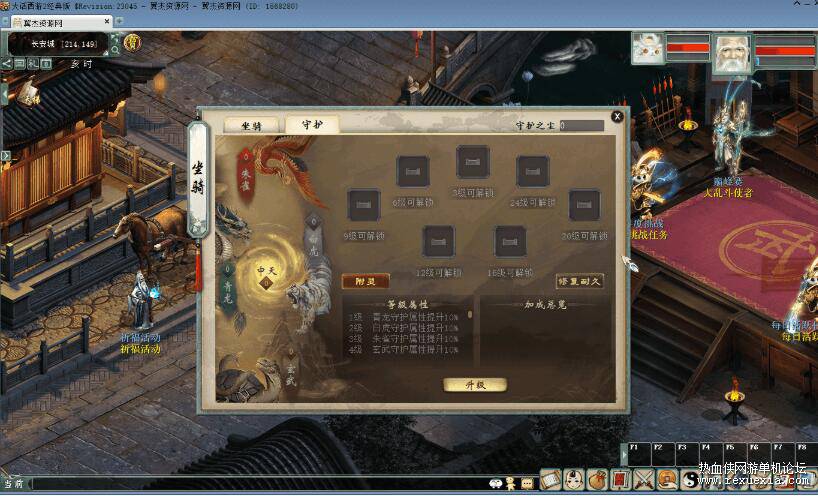
Task: Add a new tab with the plus button
Action: pyautogui.click(x=119, y=21)
